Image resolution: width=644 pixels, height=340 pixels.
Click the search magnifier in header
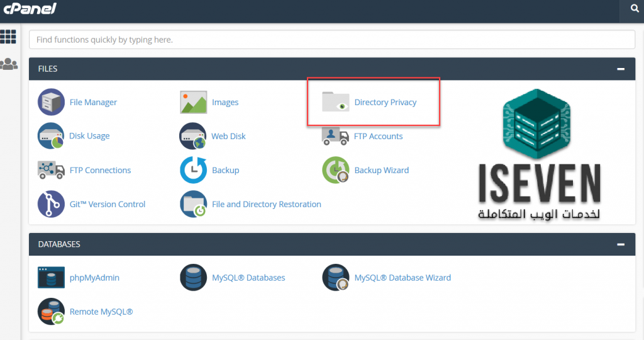point(635,8)
